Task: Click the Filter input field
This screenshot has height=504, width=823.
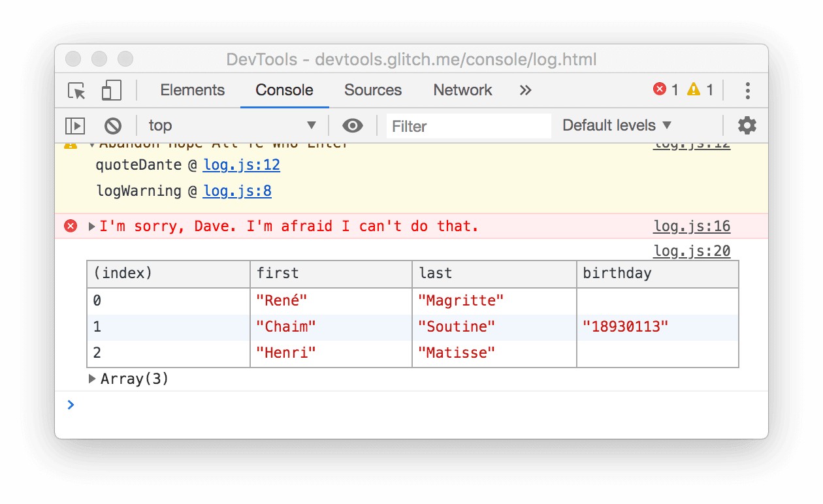Action: (468, 125)
